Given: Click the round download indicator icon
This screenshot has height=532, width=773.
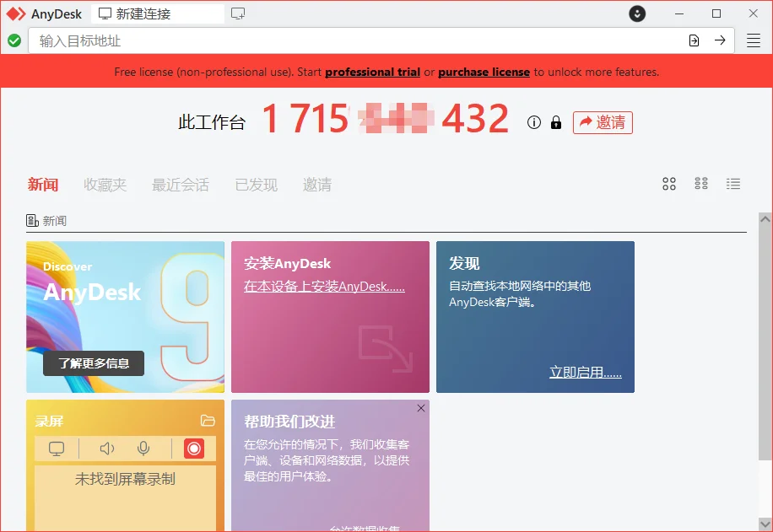Looking at the screenshot, I should coord(637,13).
